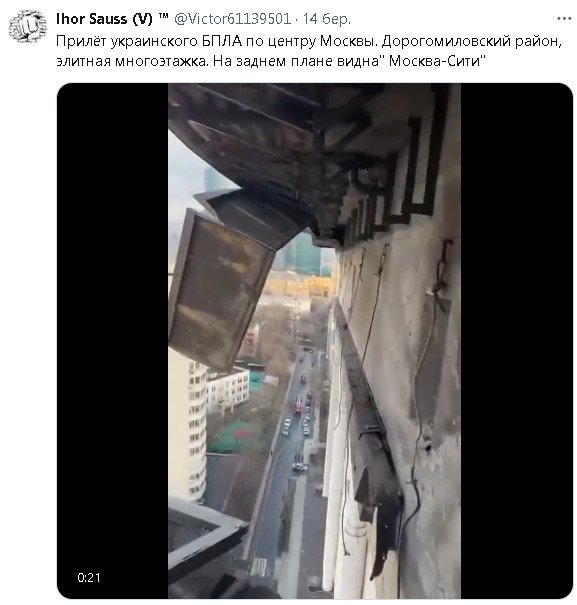Click the left black letterbox of video

pos(112,341)
